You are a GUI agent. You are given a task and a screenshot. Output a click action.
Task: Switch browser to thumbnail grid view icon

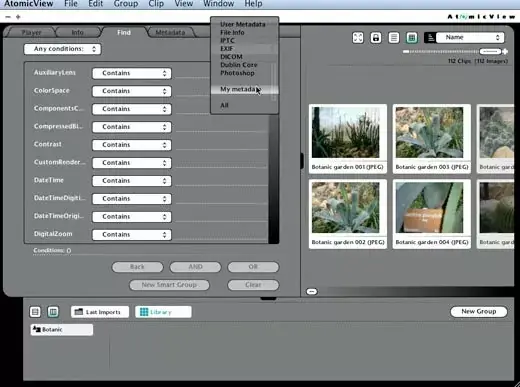coord(412,38)
